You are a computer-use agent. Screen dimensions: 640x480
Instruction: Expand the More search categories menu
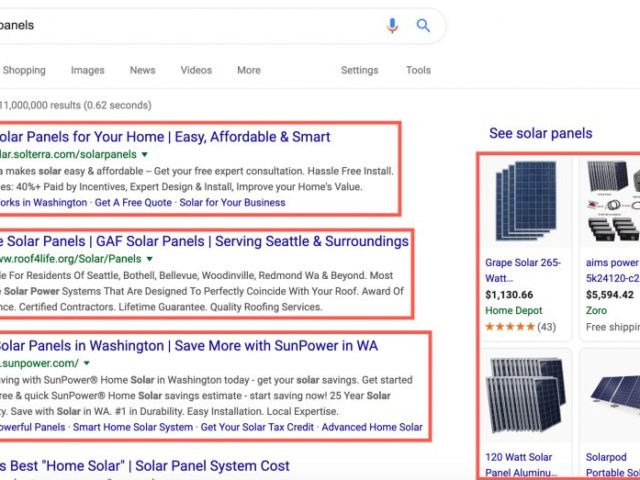click(248, 70)
